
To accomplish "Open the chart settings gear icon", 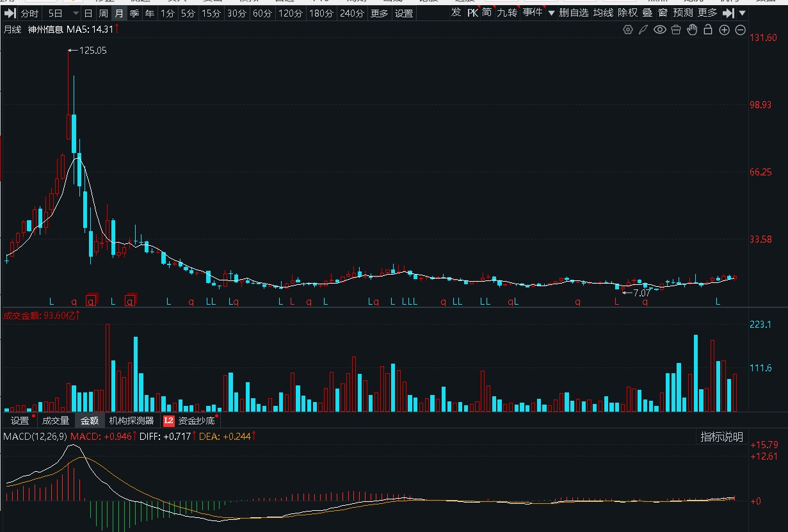I will 628,29.
